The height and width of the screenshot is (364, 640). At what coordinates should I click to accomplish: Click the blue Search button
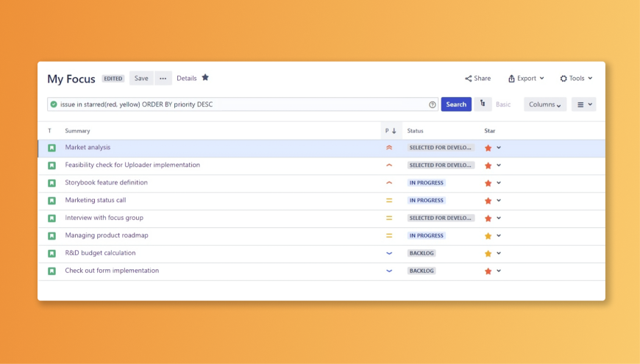point(456,104)
